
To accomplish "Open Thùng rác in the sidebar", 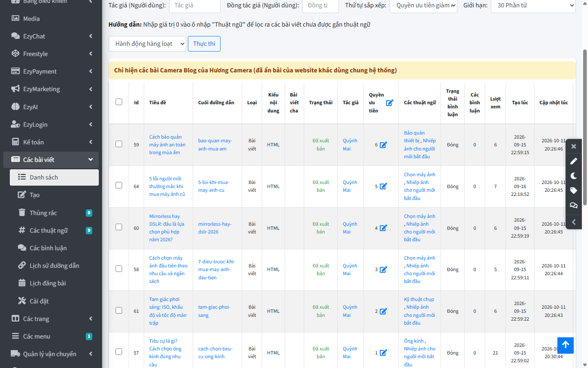I will 54,213.
